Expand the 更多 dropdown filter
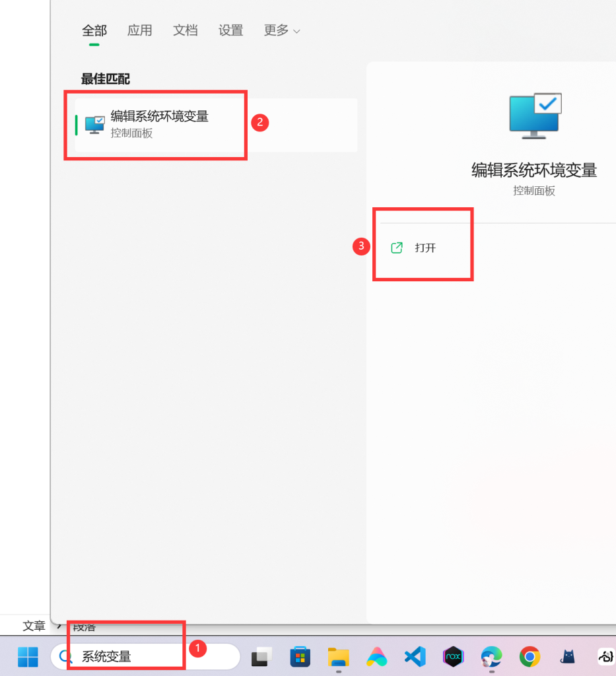 282,30
